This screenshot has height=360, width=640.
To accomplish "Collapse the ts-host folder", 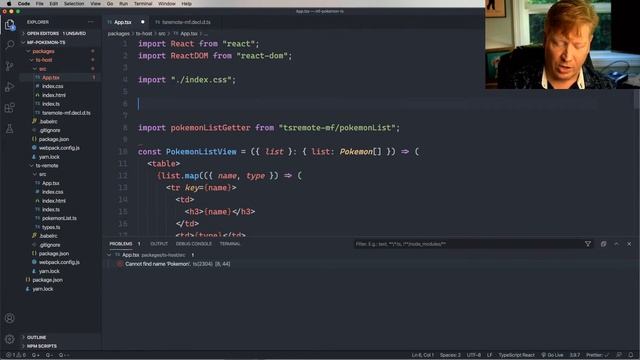I will pos(44,60).
